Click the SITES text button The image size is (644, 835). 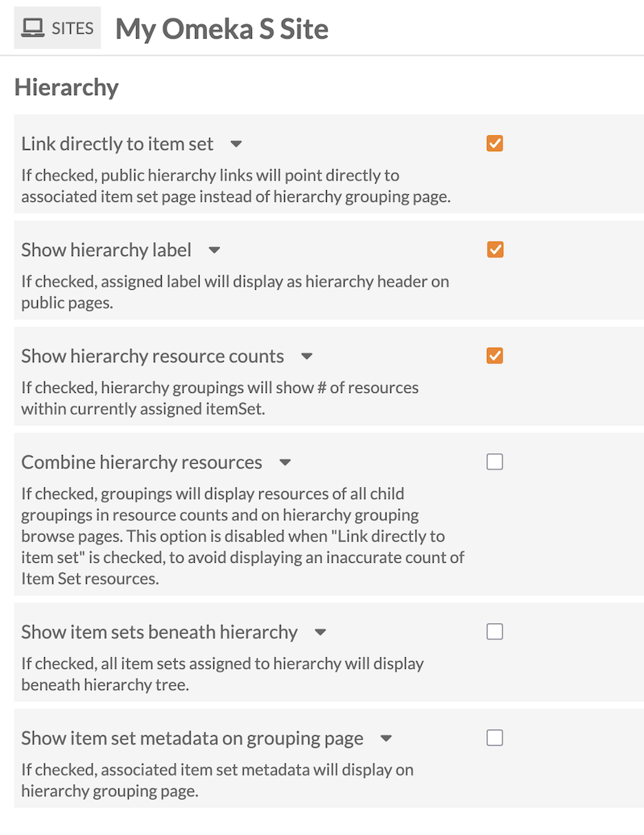pos(71,27)
